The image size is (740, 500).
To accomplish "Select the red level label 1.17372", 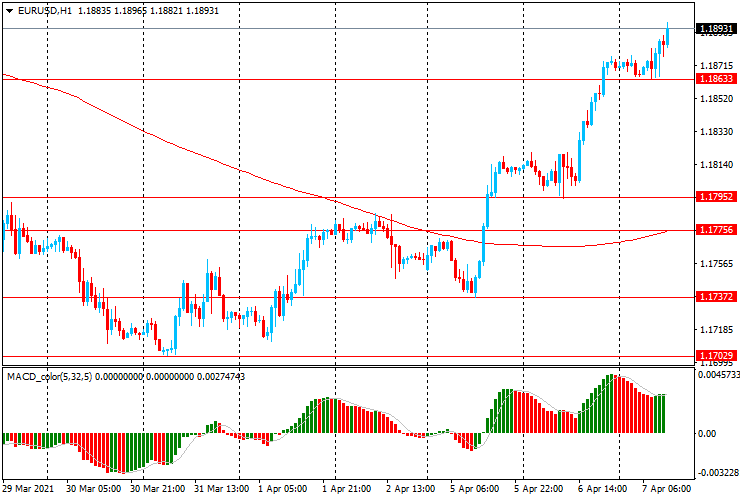I will pyautogui.click(x=716, y=297).
